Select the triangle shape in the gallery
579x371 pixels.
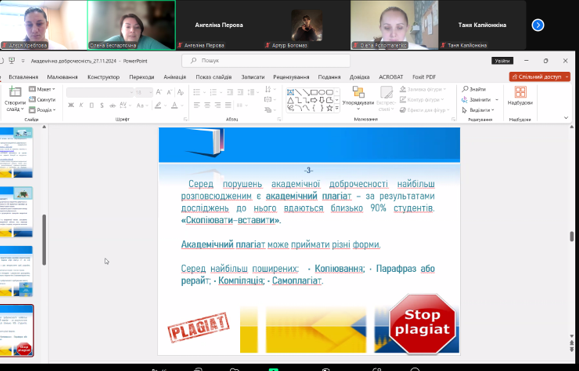tap(290, 100)
